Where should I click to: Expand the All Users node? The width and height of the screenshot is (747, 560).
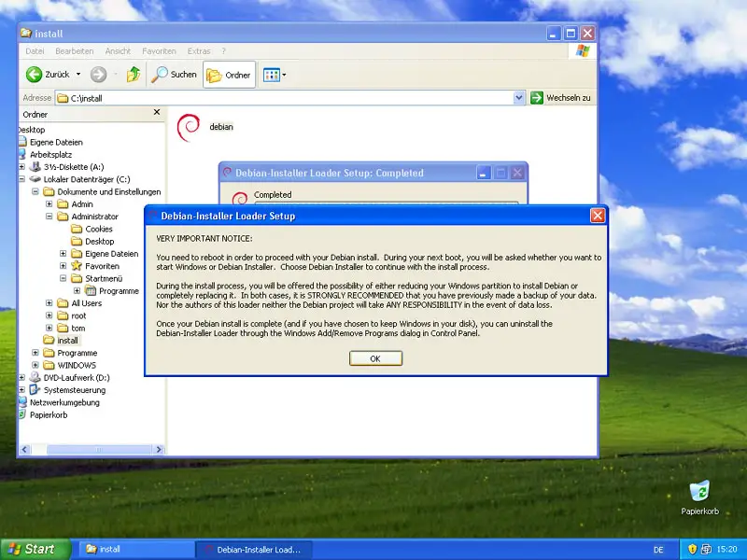49,302
